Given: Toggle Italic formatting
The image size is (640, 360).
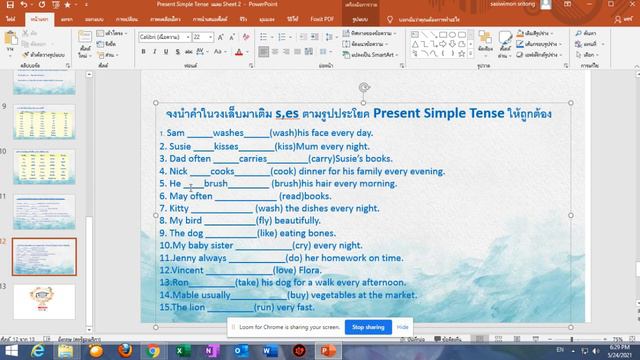Looking at the screenshot, I should tap(155, 52).
